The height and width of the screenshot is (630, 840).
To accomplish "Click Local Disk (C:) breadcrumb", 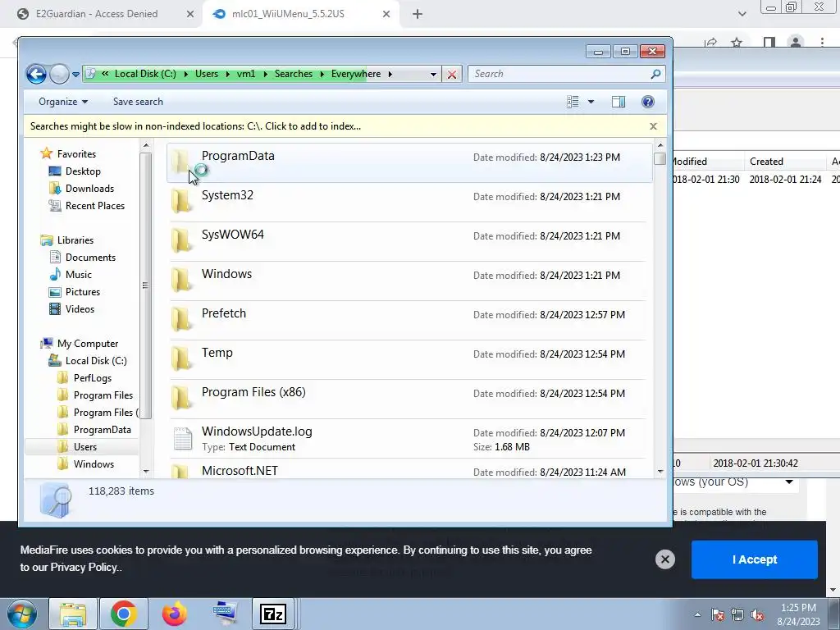I will (x=144, y=74).
